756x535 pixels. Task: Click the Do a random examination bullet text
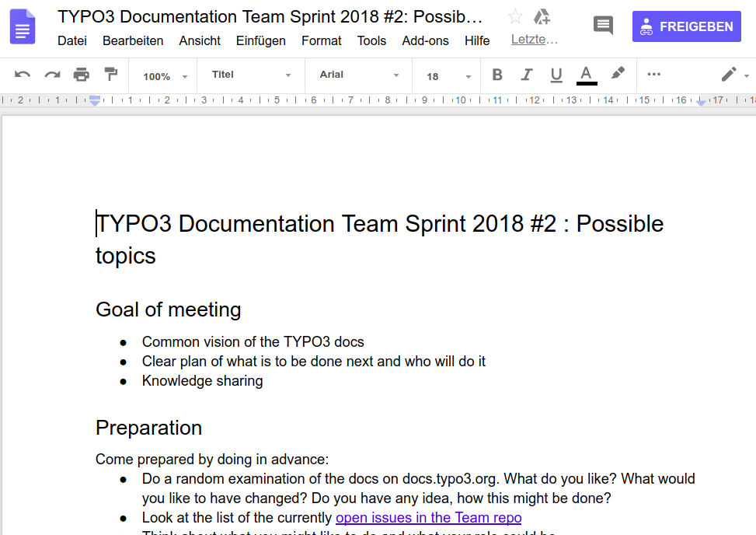[419, 488]
